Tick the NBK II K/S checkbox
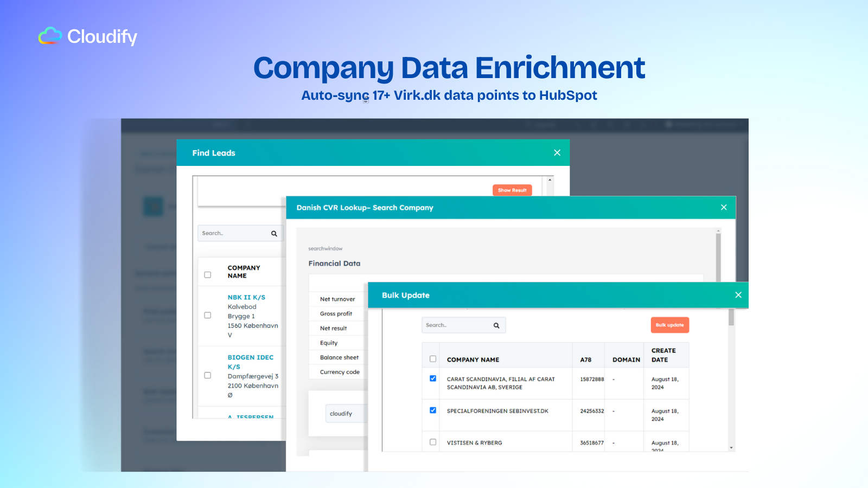 click(x=207, y=316)
